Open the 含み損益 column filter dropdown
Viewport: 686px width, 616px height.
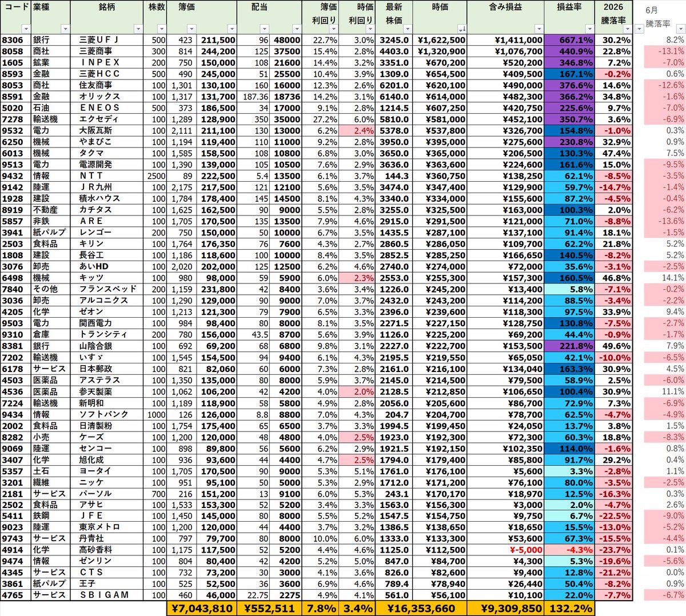[539, 29]
